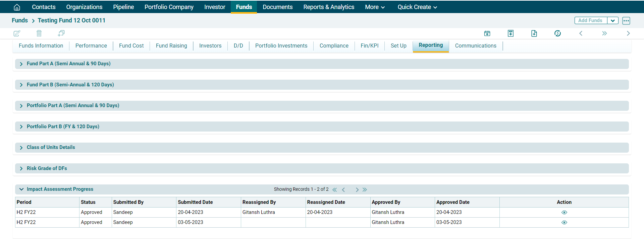The height and width of the screenshot is (239, 644).
Task: Click the edit pencil icon
Action: 17,33
